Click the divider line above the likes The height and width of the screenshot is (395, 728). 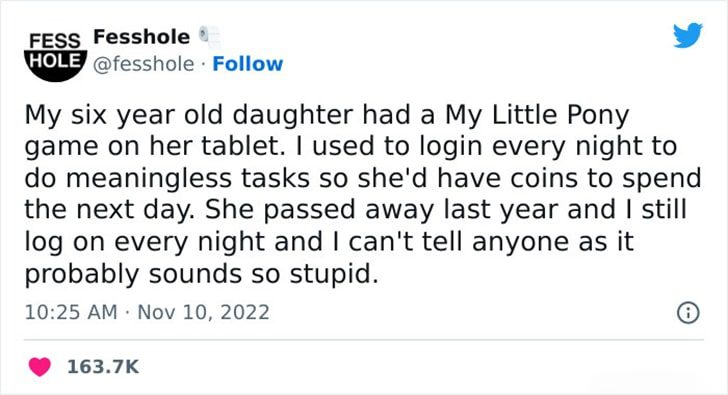(364, 340)
